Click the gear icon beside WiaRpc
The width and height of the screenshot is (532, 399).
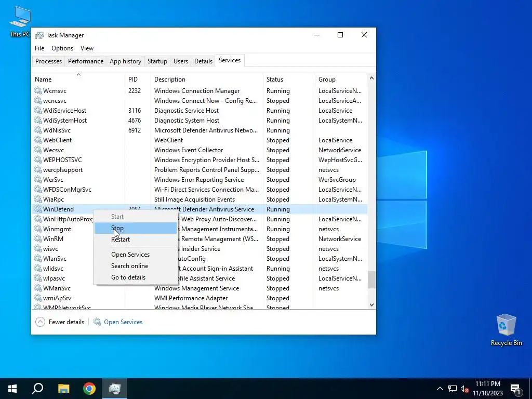(38, 199)
